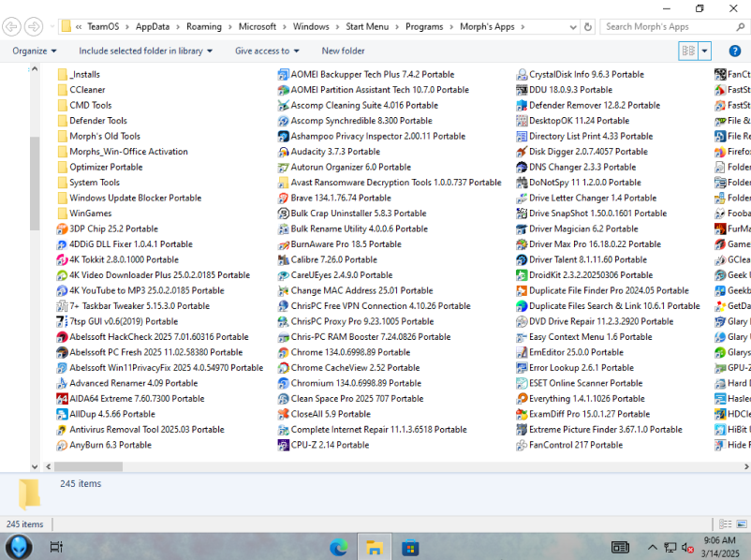The width and height of the screenshot is (751, 560).
Task: Open the Give access to dropdown
Action: [267, 51]
